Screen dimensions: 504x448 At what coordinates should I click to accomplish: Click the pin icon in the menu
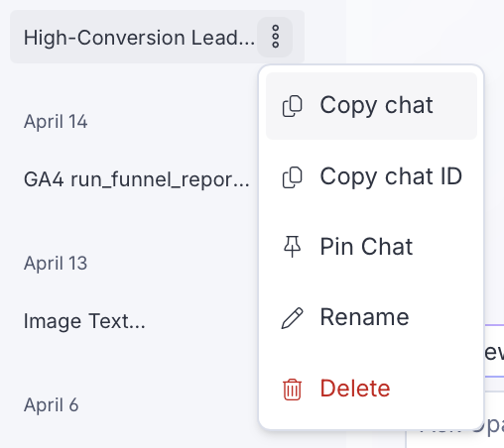pyautogui.click(x=292, y=247)
